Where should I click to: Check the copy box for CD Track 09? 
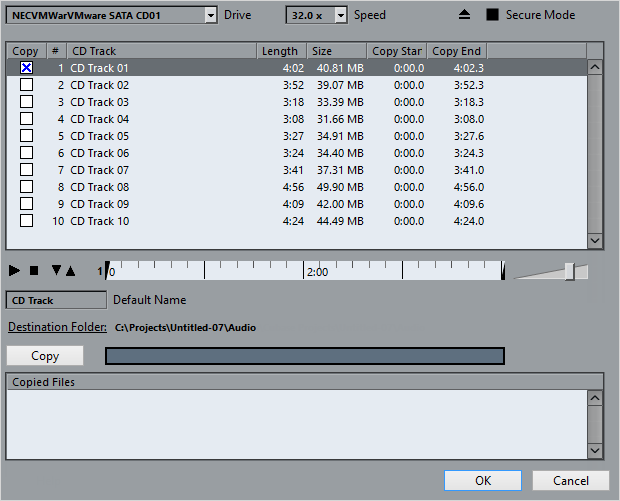click(x=26, y=204)
